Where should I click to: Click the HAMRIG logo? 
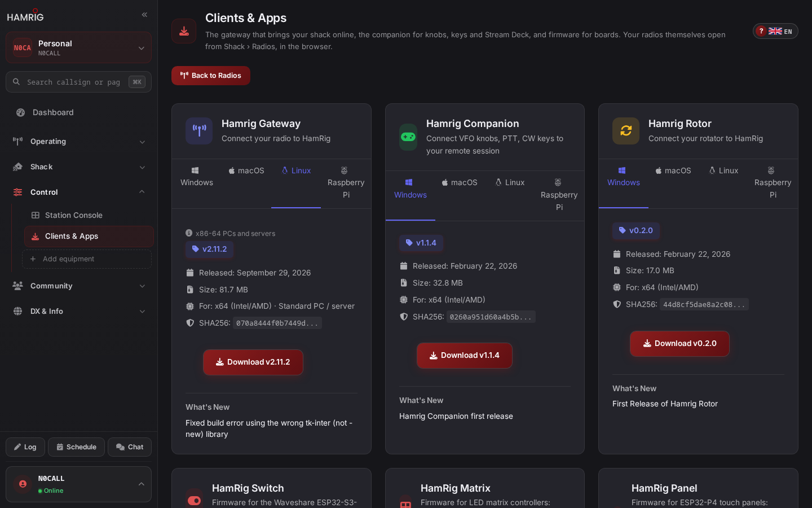click(x=25, y=15)
